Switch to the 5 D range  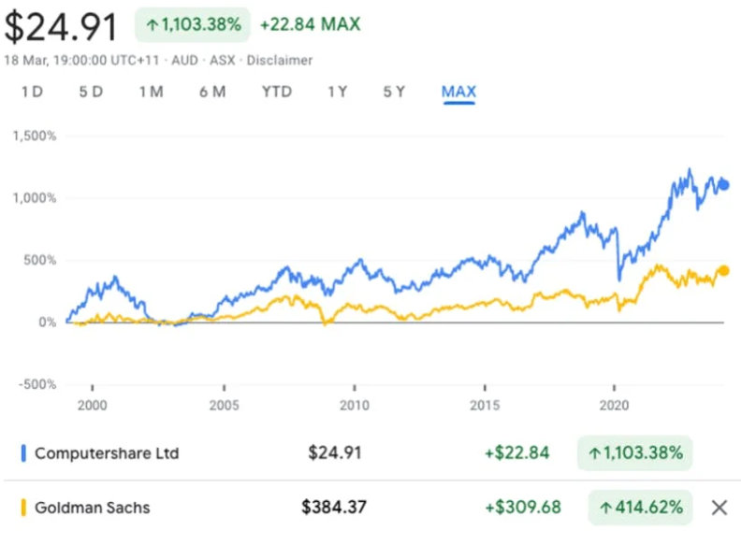[x=91, y=92]
